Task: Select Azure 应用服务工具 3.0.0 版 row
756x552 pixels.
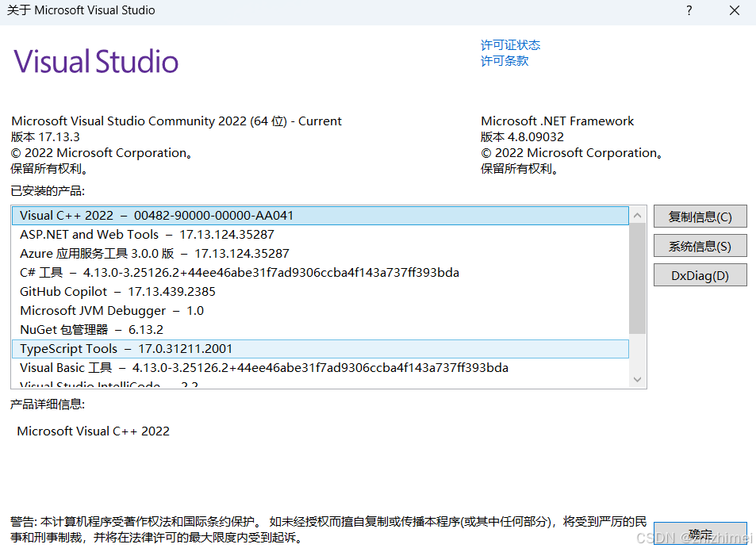Action: (320, 254)
